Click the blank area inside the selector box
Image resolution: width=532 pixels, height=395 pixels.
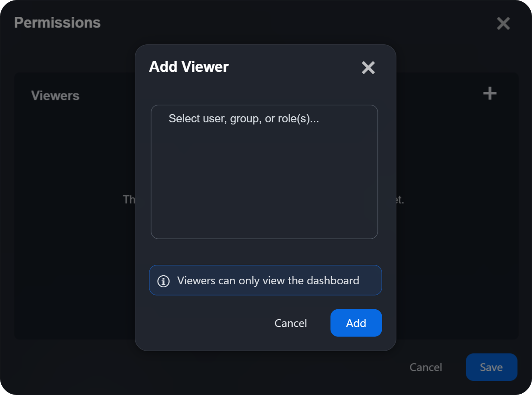coord(264,190)
